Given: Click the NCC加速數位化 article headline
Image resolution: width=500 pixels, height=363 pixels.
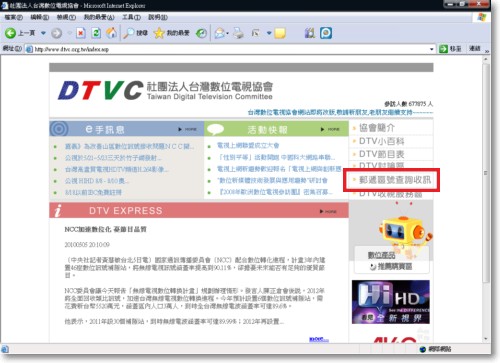Looking at the screenshot, I should 105,229.
